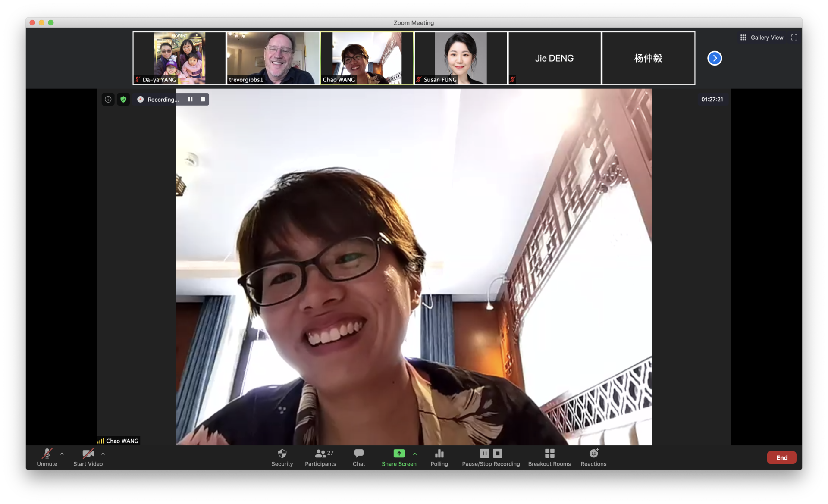Open Breakout Rooms
This screenshot has height=504, width=828.
tap(549, 457)
